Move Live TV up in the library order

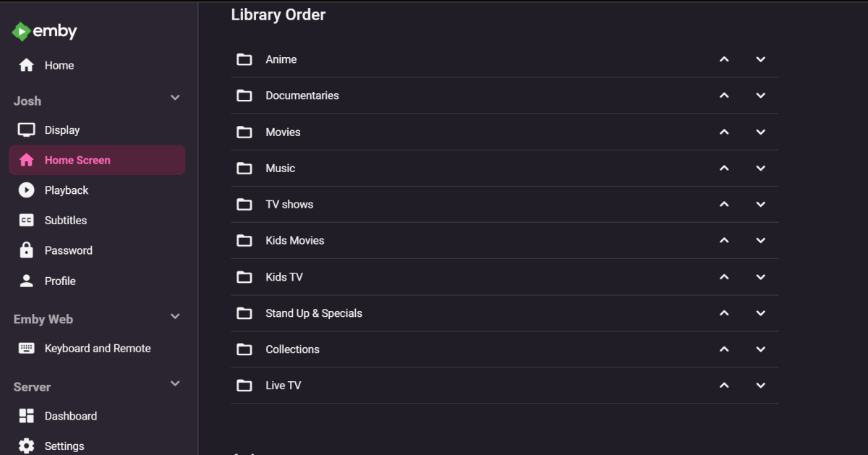(724, 386)
